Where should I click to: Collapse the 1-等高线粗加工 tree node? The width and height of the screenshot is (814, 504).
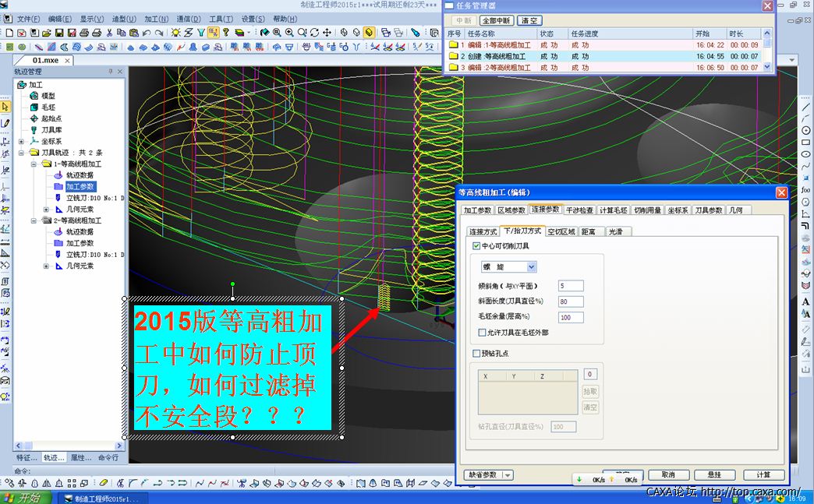(34, 164)
